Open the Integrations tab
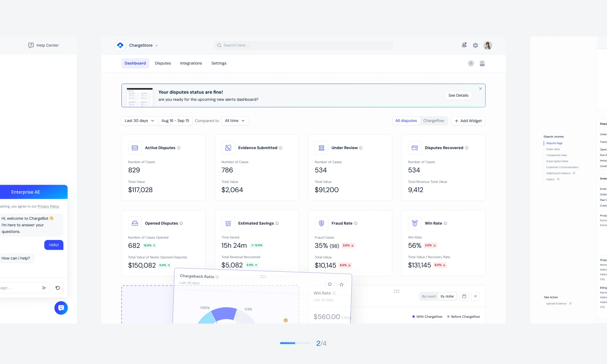607x364 pixels. click(x=191, y=63)
